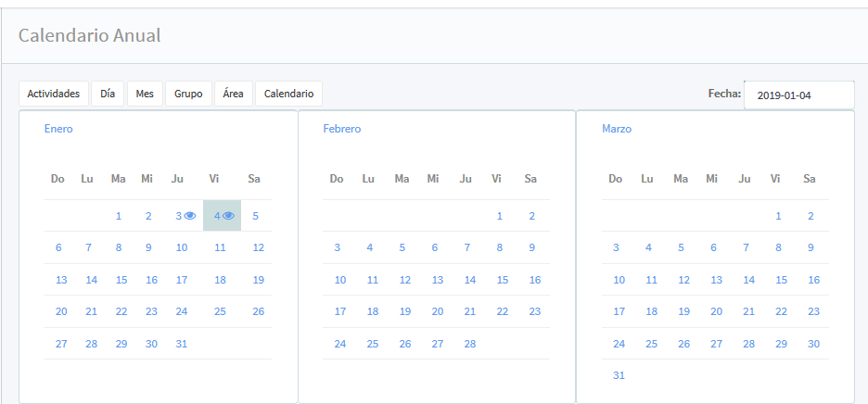This screenshot has height=404, width=868.
Task: Open the Marzo month link
Action: (x=617, y=129)
